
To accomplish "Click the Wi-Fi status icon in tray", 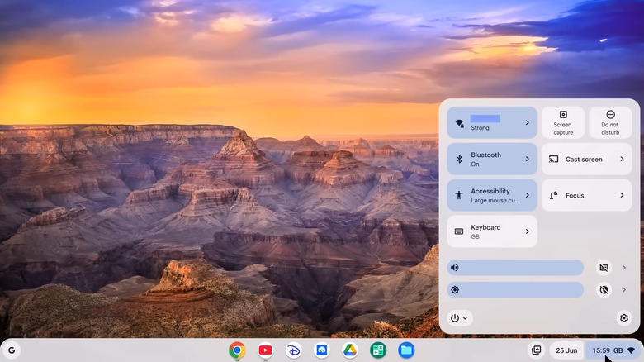I will click(632, 350).
